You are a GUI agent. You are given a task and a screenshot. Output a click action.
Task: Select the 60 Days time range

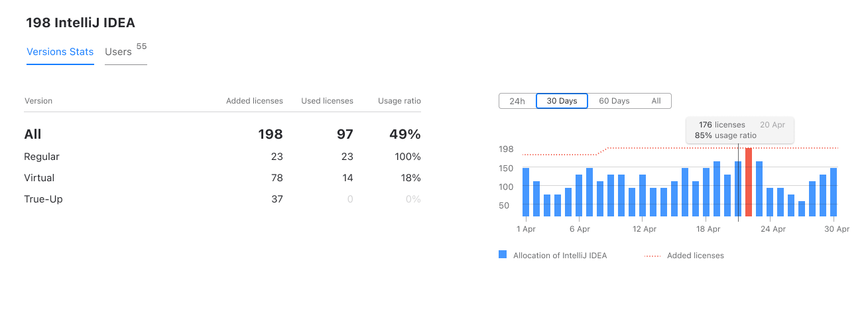pos(614,101)
